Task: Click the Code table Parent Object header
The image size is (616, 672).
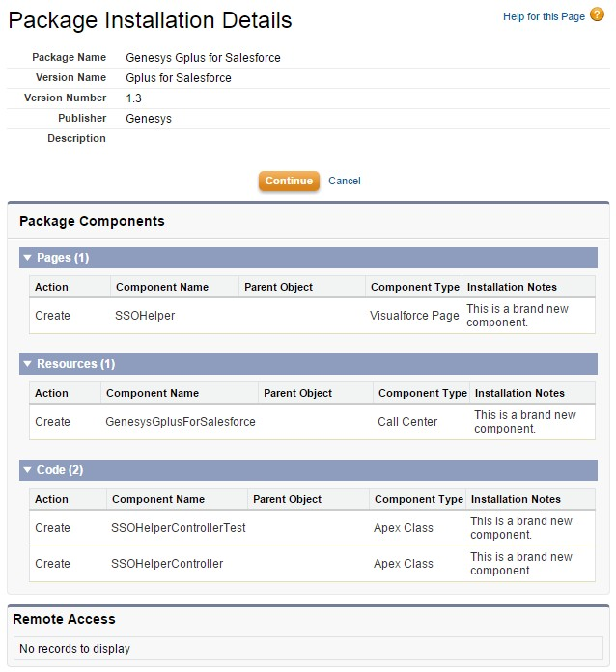Action: (x=287, y=499)
